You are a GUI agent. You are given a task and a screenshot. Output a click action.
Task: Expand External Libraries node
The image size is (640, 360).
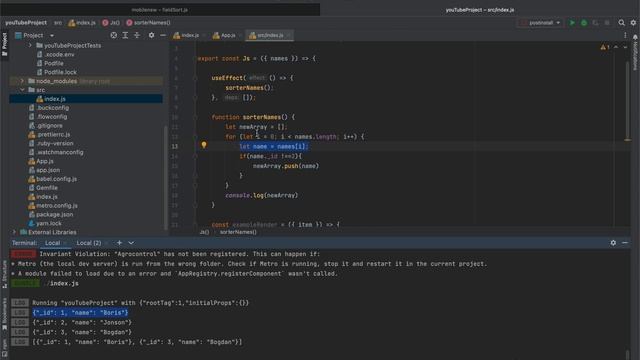[x=14, y=232]
